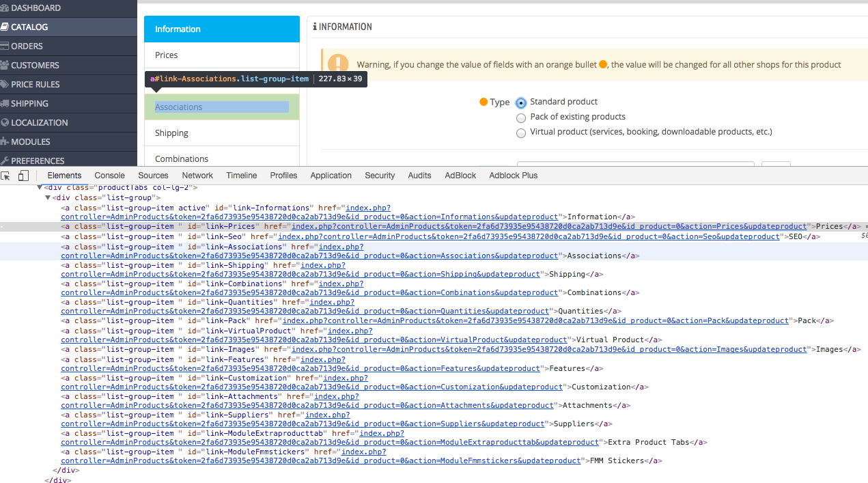Viewport: 868px width, 483px height.
Task: Click the warning exclamation icon in alert
Action: pos(338,64)
